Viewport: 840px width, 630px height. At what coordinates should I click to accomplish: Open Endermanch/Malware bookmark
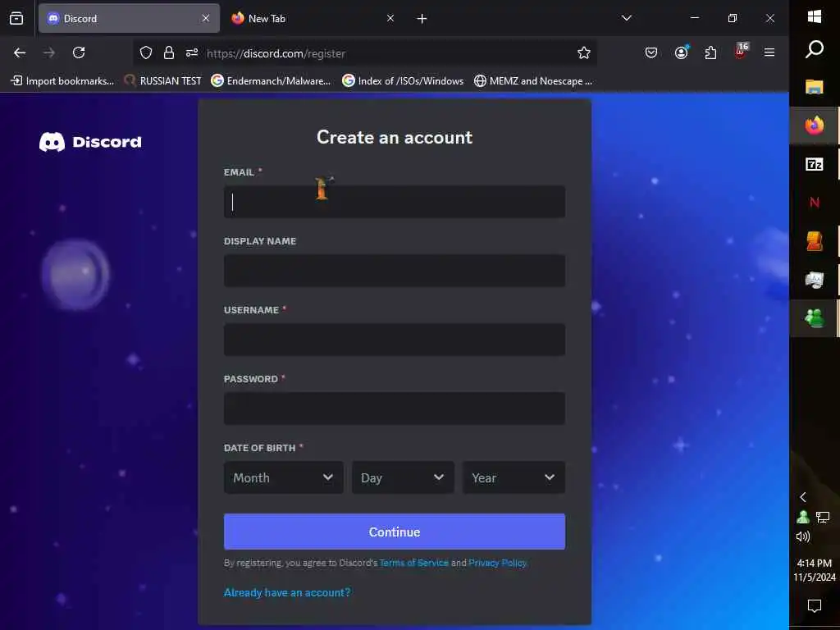271,81
